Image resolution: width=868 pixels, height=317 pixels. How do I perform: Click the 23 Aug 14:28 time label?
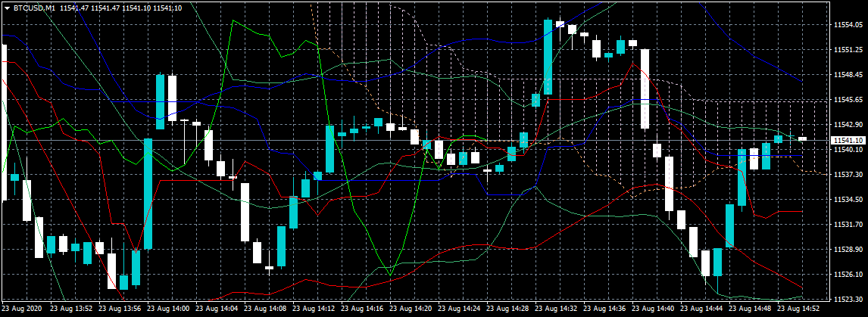pos(507,308)
